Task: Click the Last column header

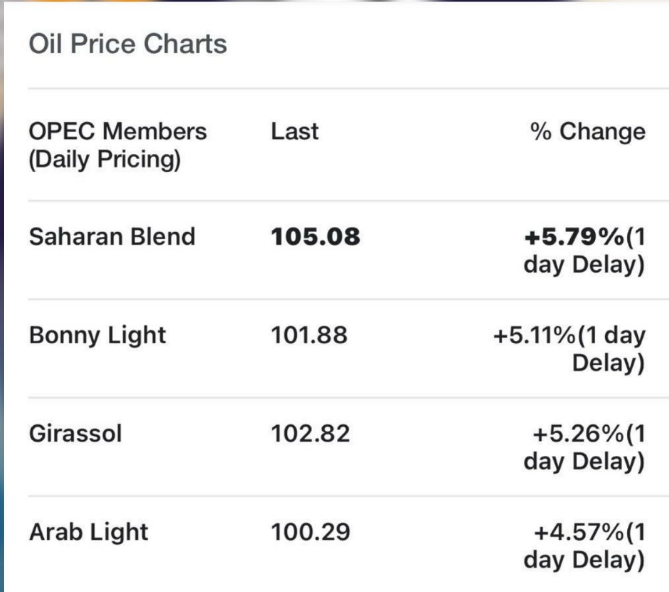Action: [294, 132]
